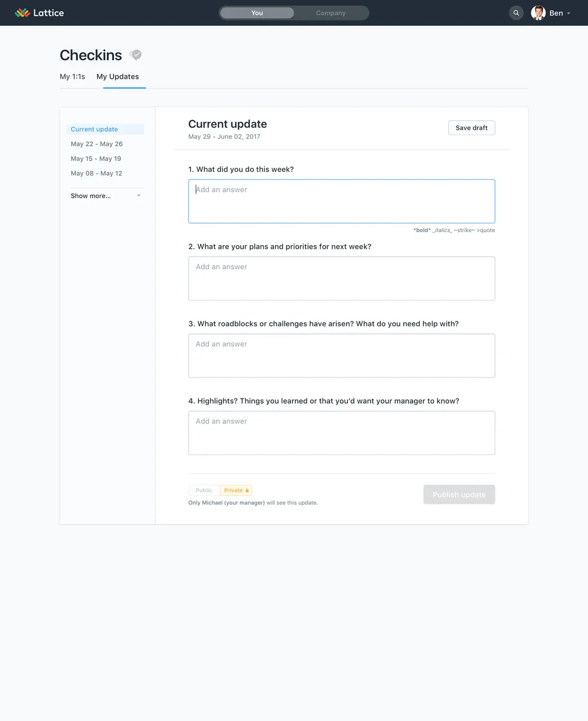This screenshot has width=588, height=721.
Task: Set update visibility to Public
Action: tap(204, 490)
